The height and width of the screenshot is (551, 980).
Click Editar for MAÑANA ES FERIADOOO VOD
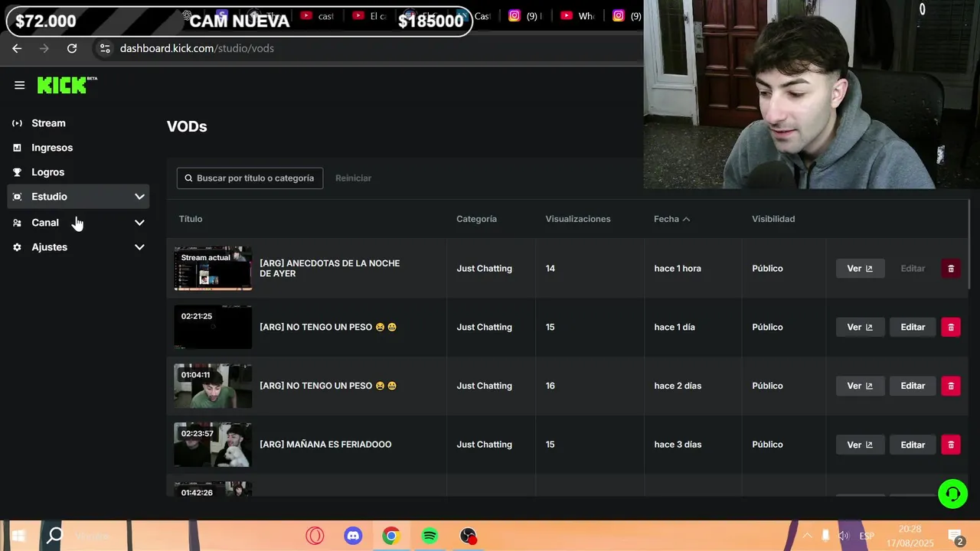913,445
